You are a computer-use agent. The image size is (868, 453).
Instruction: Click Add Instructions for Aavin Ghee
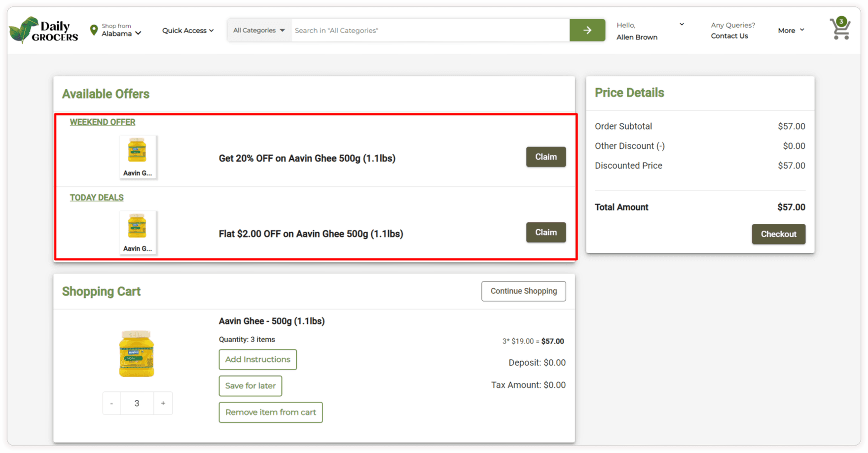click(258, 359)
